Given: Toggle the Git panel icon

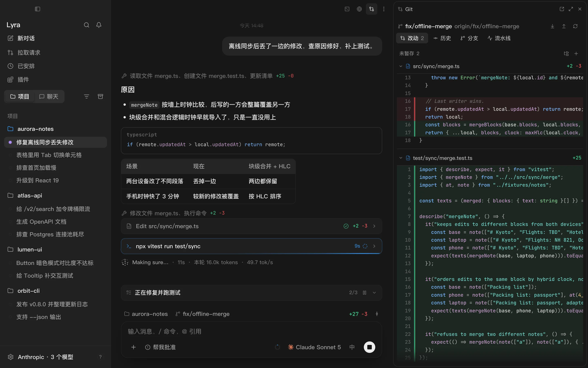Looking at the screenshot, I should pyautogui.click(x=372, y=9).
